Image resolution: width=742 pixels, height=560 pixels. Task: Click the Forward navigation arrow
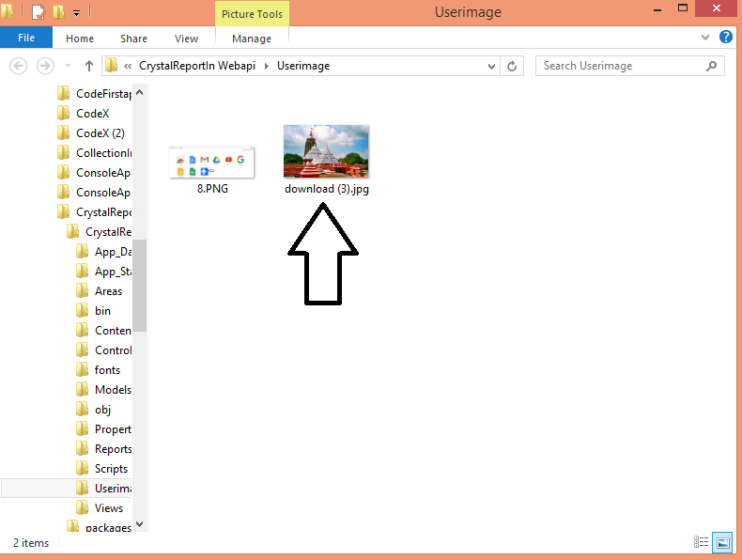[45, 66]
